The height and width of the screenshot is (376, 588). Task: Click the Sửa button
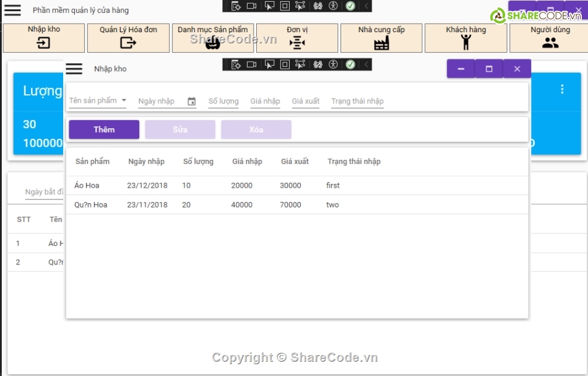pos(180,129)
